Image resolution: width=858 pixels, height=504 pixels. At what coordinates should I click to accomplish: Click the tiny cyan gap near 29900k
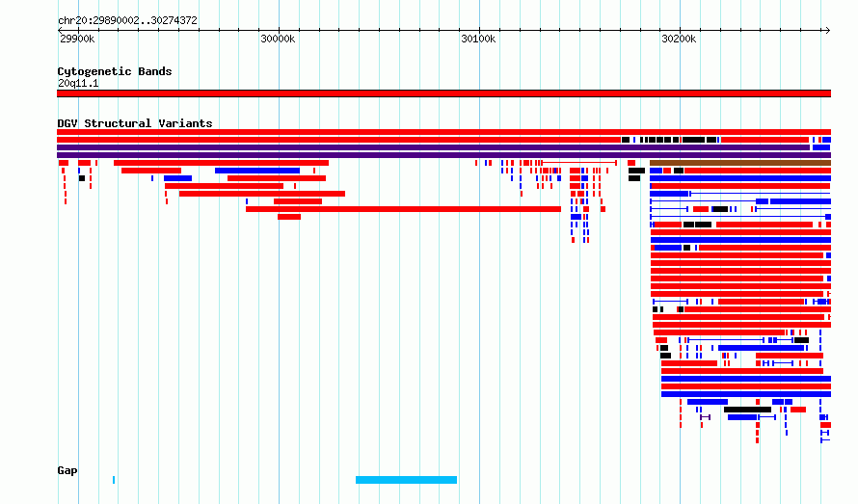click(114, 480)
